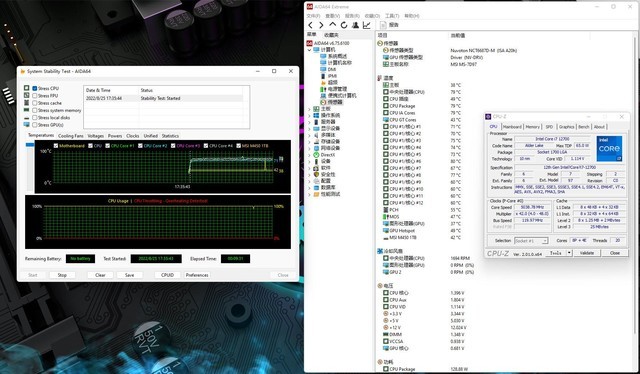Screen dimensions: 640x374
Task: Click the Stop button in stability test
Action: 62,275
